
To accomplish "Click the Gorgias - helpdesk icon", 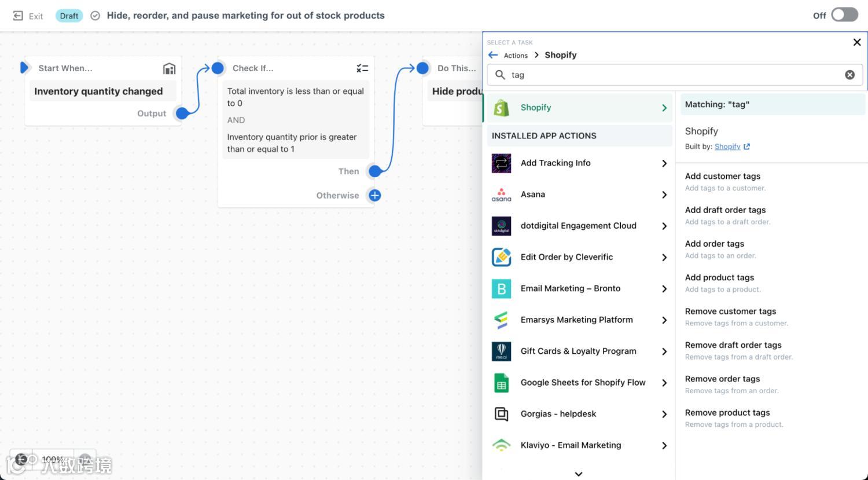I will click(501, 413).
